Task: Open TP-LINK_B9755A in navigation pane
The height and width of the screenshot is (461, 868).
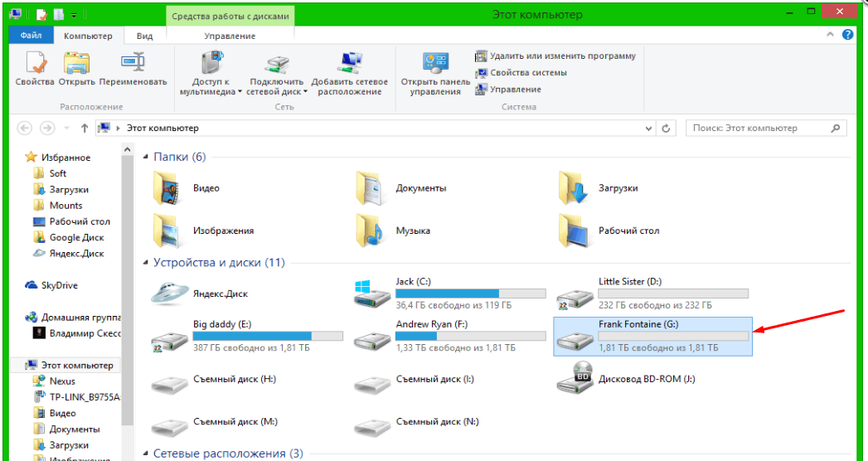Action: (x=77, y=397)
